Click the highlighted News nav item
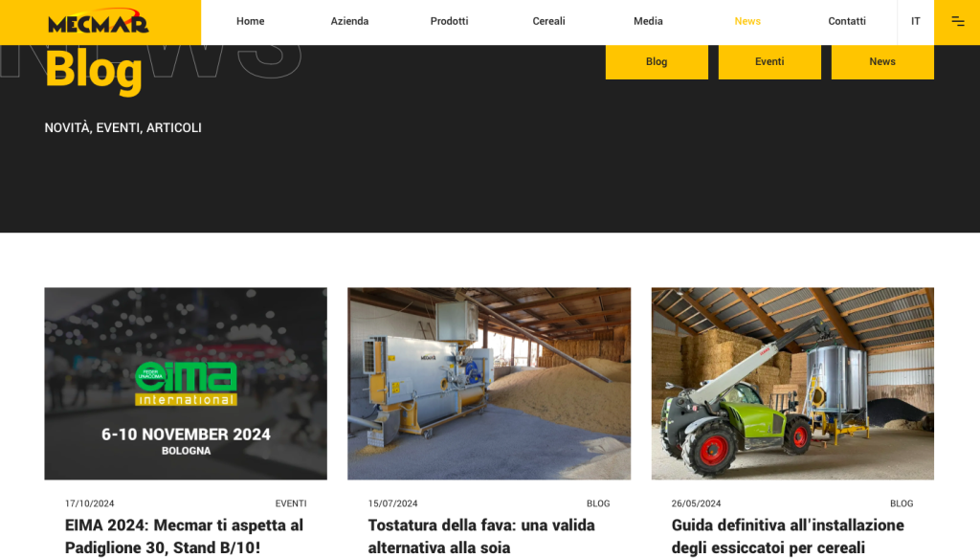980x558 pixels. coord(747,21)
